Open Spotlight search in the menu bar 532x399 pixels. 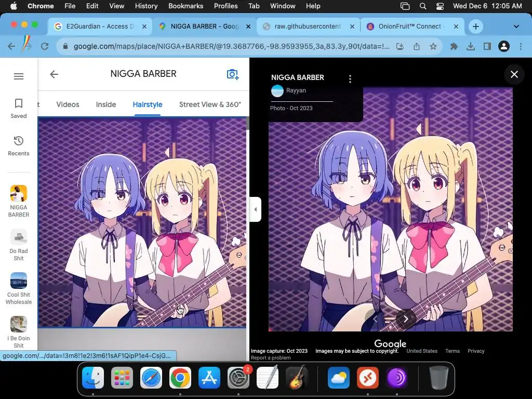click(x=423, y=6)
